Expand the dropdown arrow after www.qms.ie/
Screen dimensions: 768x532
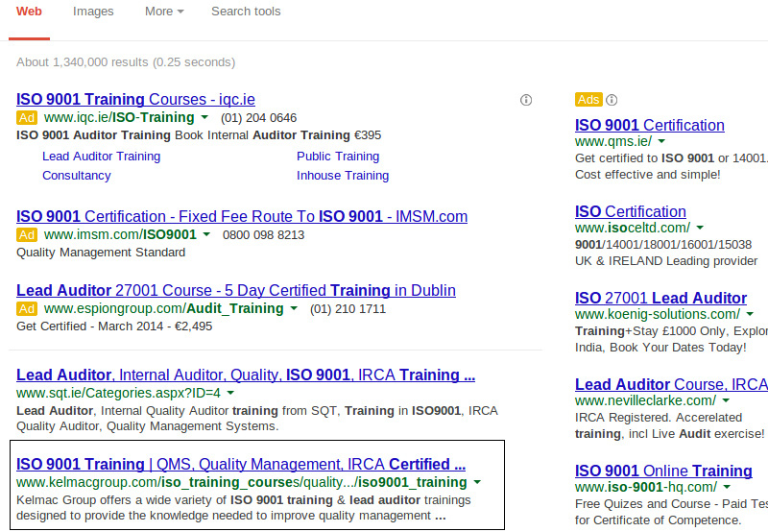(661, 141)
